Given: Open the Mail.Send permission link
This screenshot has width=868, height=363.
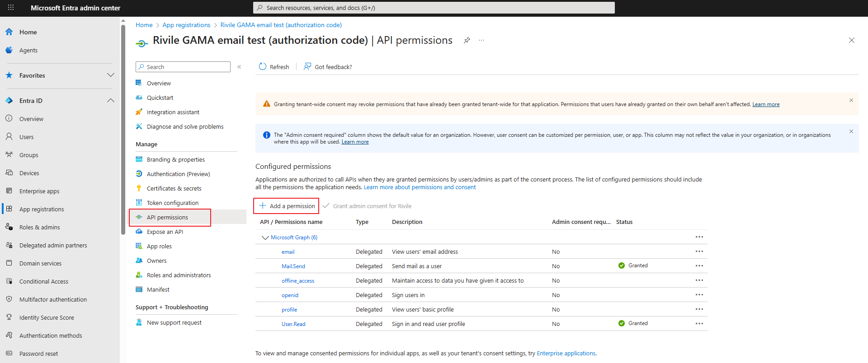Looking at the screenshot, I should tap(293, 266).
